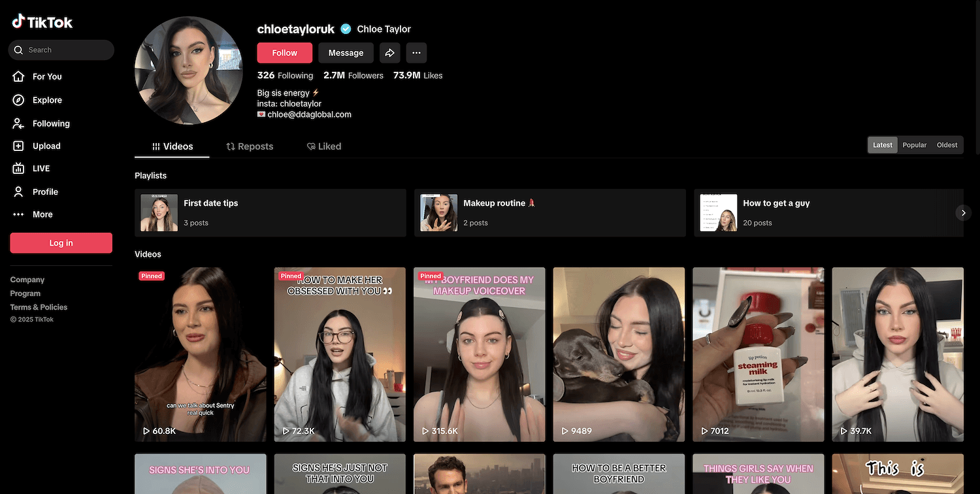
Task: Open the For You home icon
Action: (x=19, y=76)
